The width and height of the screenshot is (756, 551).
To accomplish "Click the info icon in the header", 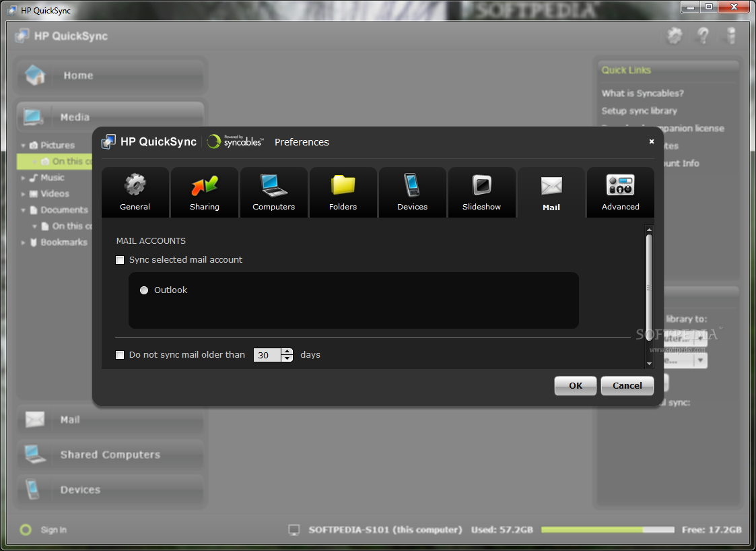I will pos(731,36).
